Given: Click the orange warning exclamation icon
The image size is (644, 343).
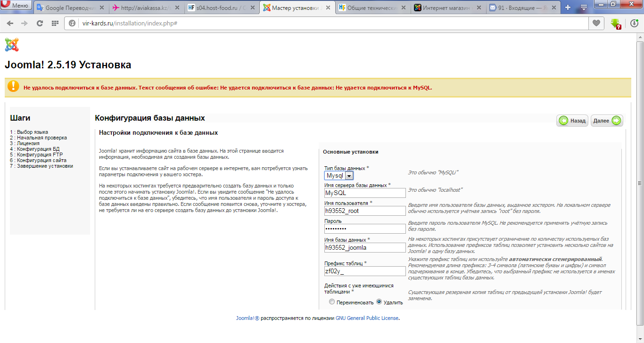Looking at the screenshot, I should tap(14, 87).
